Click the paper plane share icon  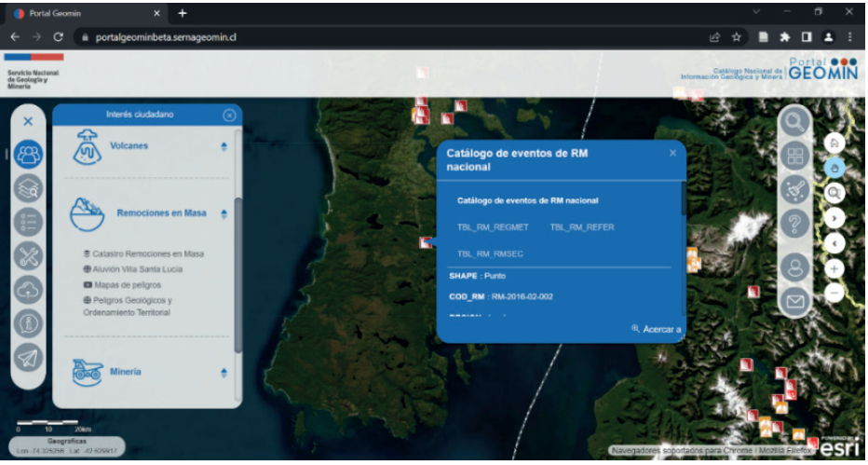click(x=30, y=358)
